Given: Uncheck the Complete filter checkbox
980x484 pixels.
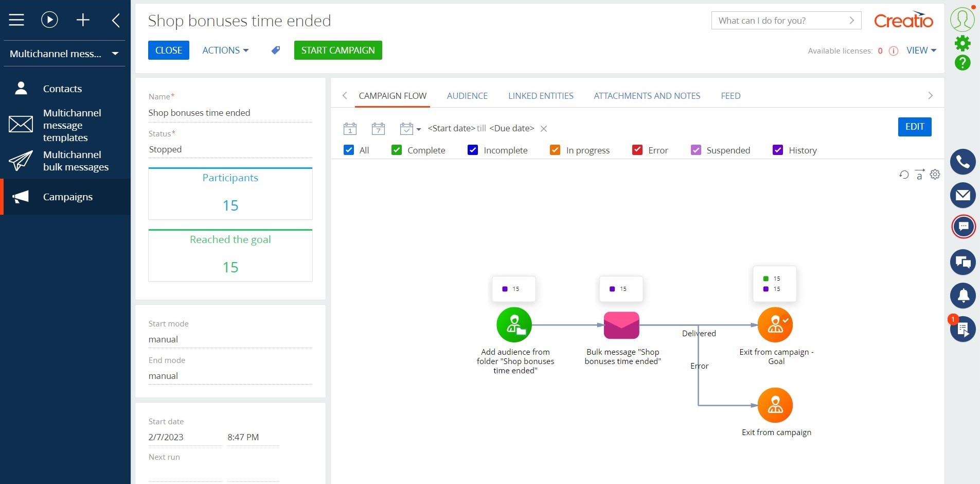Looking at the screenshot, I should [396, 150].
